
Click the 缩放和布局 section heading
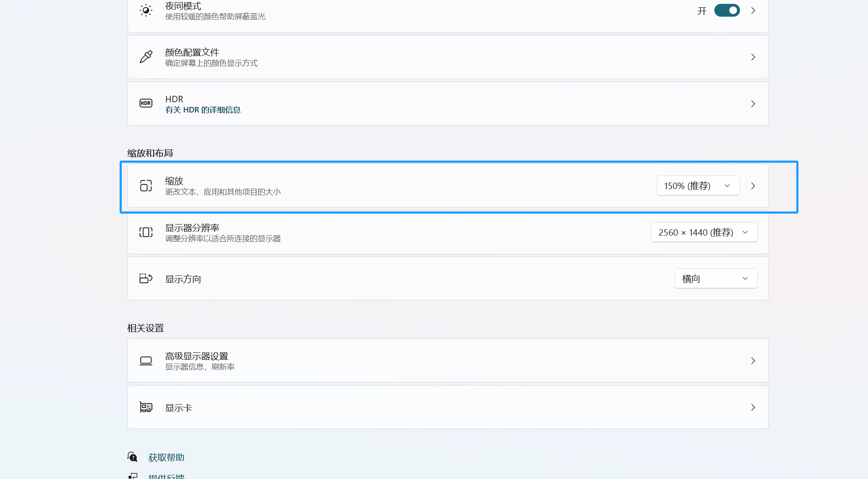pos(150,153)
